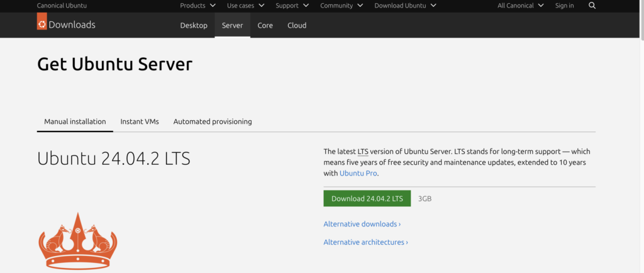The width and height of the screenshot is (644, 273).
Task: Select the Server navigation tab
Action: click(233, 25)
